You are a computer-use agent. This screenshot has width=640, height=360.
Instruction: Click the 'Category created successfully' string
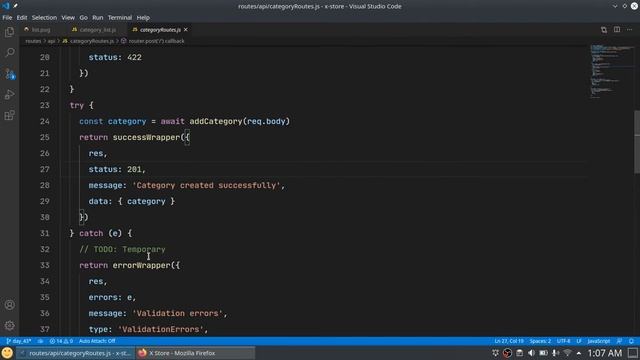206,185
